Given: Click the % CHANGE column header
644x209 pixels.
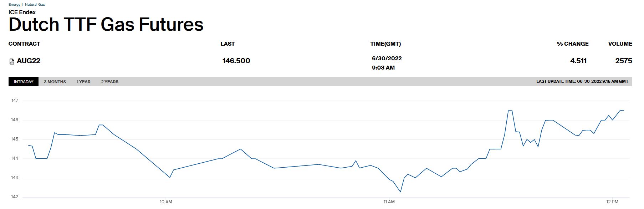Looking at the screenshot, I should [572, 44].
